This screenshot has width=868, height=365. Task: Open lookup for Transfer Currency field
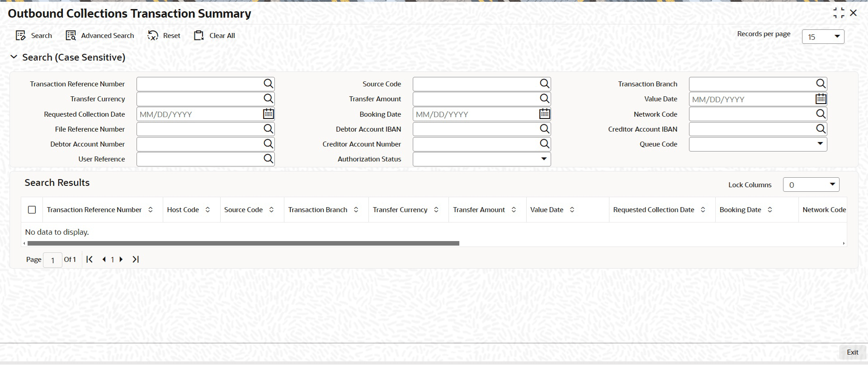pos(269,99)
